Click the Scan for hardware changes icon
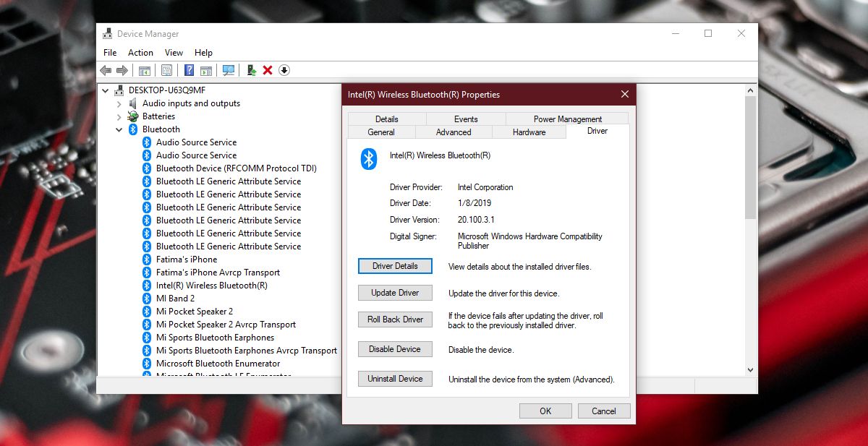 [227, 69]
